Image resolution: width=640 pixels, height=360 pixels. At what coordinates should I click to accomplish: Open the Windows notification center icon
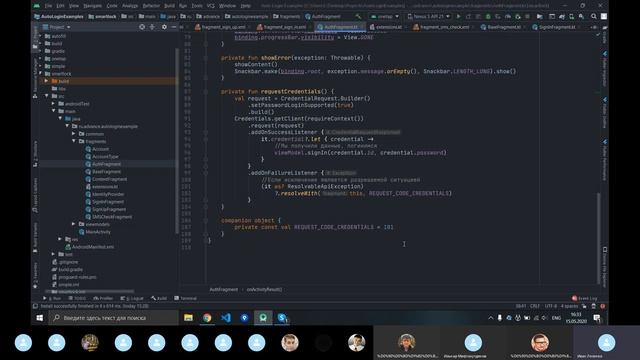pos(597,318)
